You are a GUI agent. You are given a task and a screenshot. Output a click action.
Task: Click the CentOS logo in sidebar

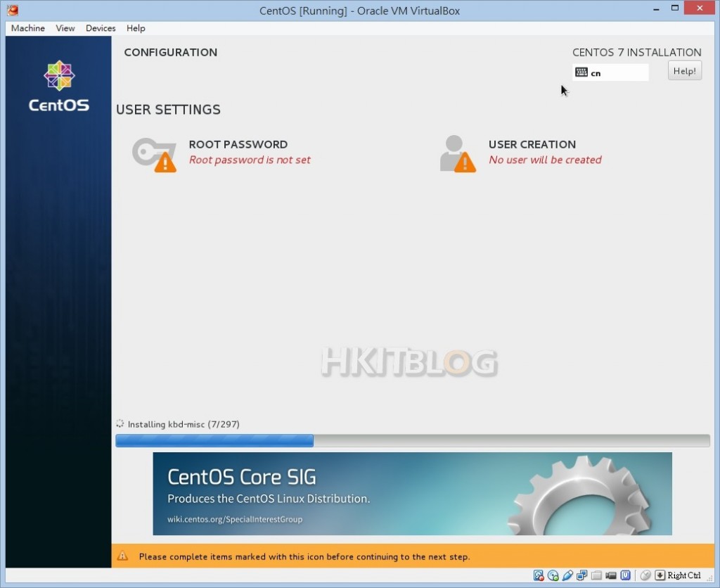coord(59,86)
